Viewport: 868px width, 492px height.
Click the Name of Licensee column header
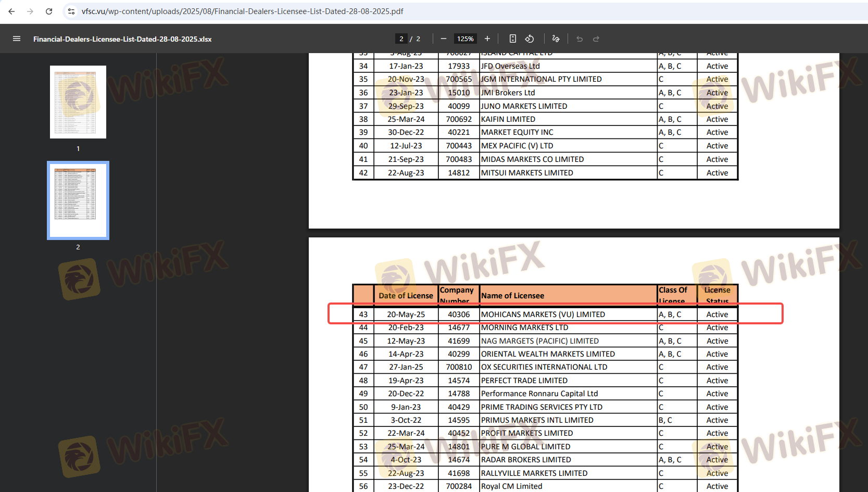coord(512,296)
